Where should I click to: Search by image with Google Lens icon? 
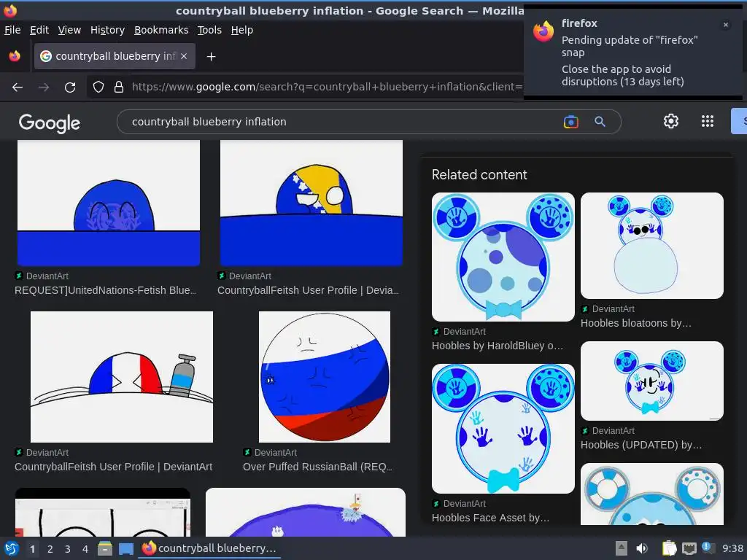[x=570, y=122]
